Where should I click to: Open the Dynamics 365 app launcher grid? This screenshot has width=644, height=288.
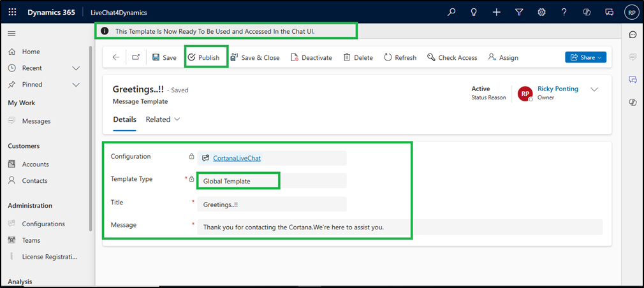pyautogui.click(x=13, y=11)
